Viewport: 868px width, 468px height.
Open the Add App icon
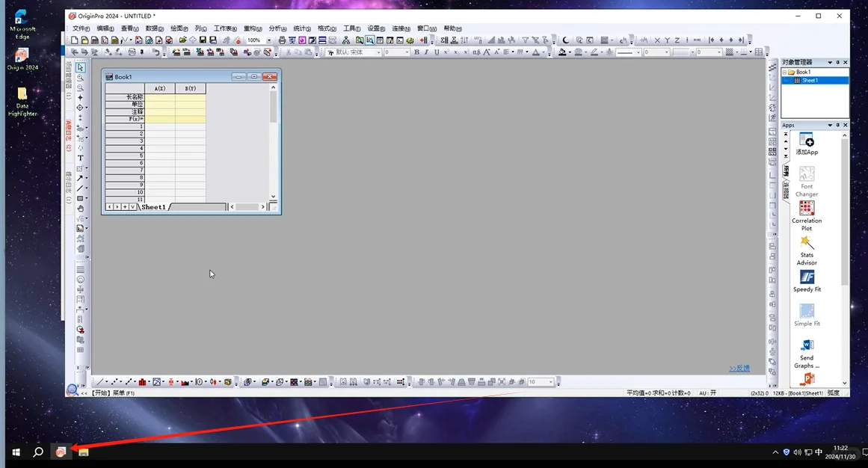(807, 144)
